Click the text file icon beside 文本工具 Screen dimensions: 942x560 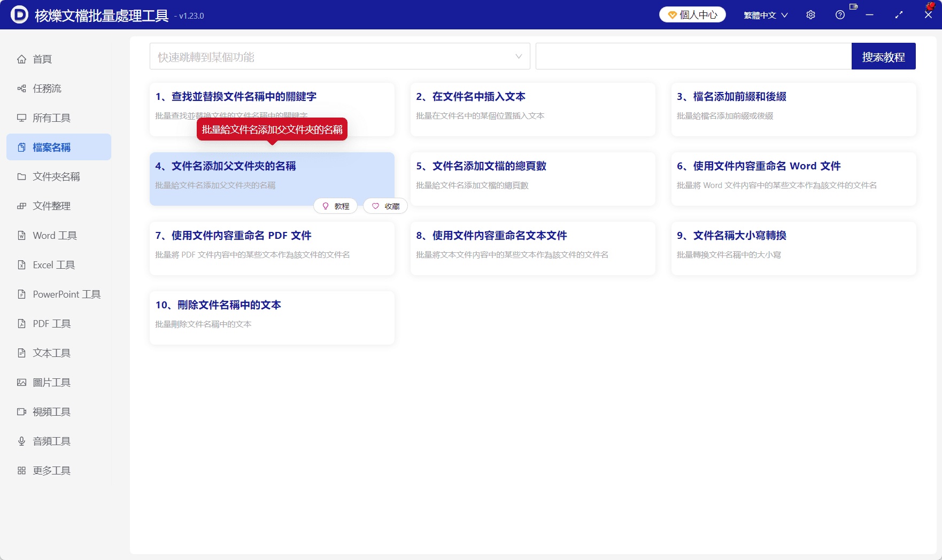(21, 353)
